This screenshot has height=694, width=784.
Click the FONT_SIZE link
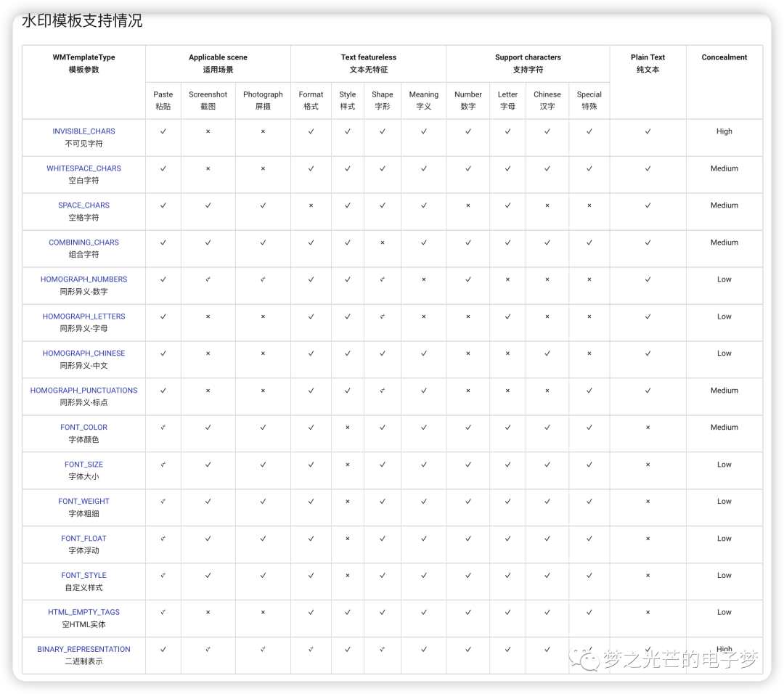coord(83,465)
